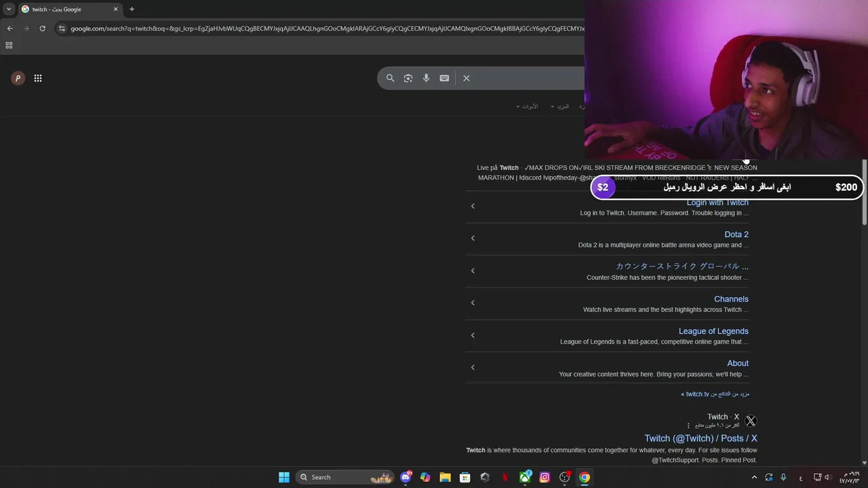Screen dimensions: 868x488
Task: Clear the search box with X icon
Action: click(467, 78)
